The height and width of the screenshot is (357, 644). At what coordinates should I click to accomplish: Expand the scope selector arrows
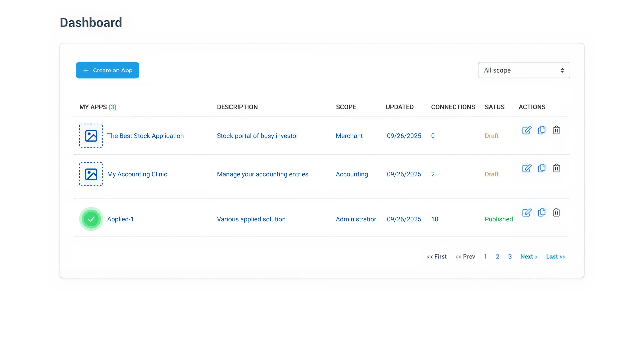pos(562,70)
